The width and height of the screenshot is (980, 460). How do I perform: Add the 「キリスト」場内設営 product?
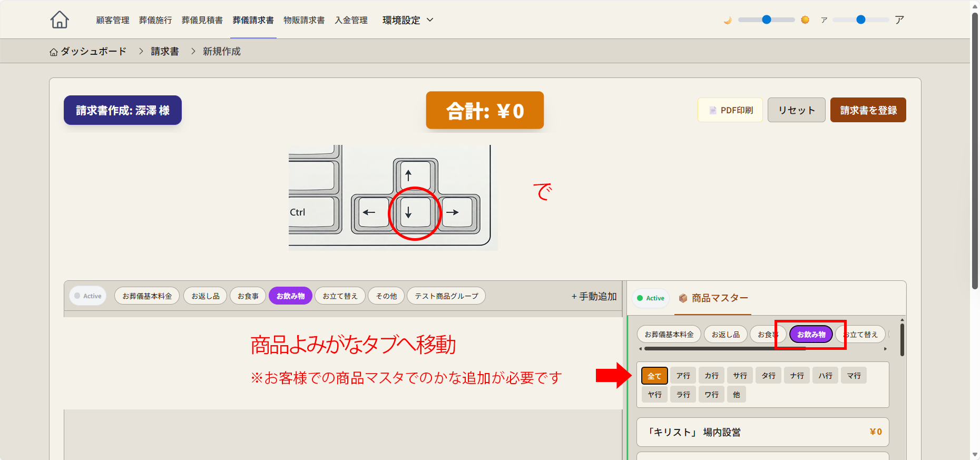763,432
